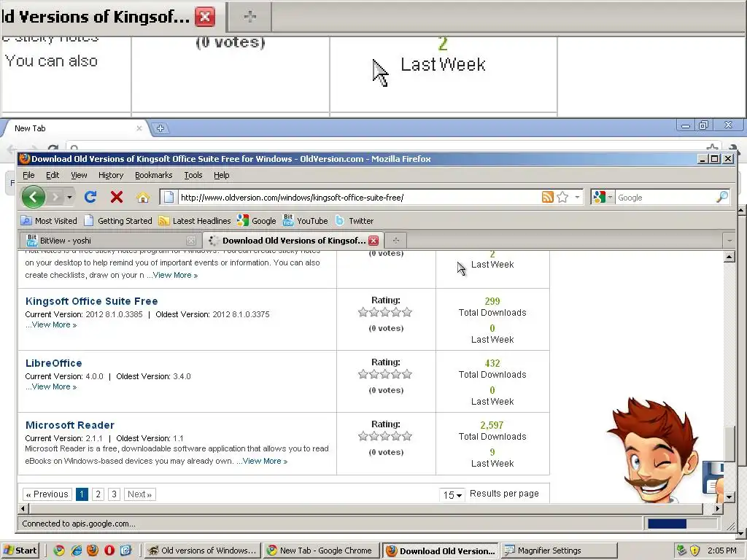Open the 15 results per page dropdown
This screenshot has width=747, height=560.
(452, 495)
